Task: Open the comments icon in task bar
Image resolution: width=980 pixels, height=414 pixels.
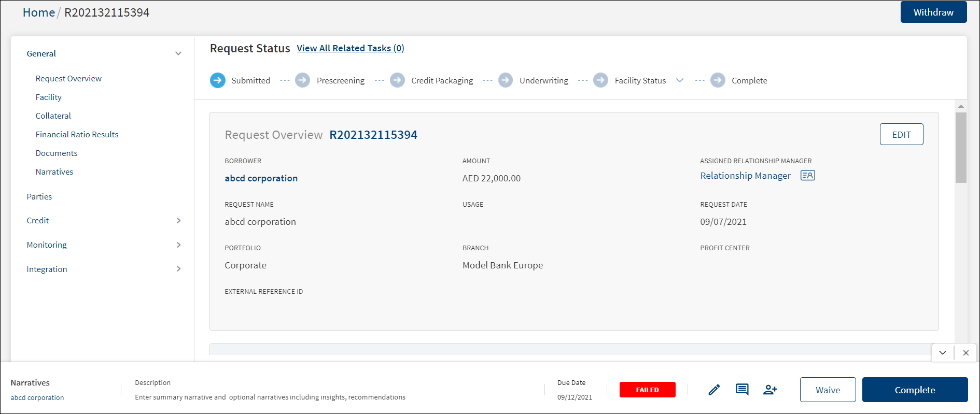Action: pos(742,390)
